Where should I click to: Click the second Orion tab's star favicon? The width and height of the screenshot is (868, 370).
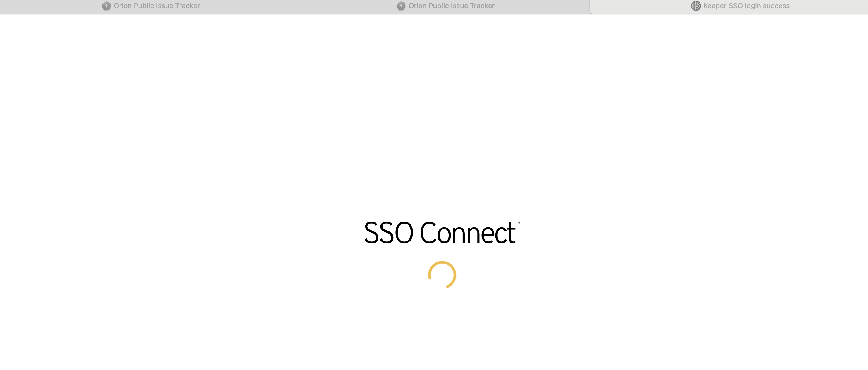[401, 6]
